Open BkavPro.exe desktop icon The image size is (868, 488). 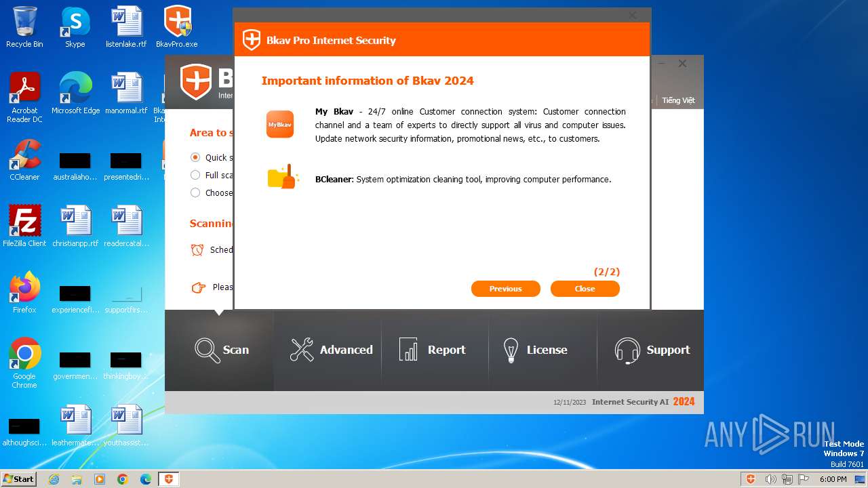click(x=177, y=27)
